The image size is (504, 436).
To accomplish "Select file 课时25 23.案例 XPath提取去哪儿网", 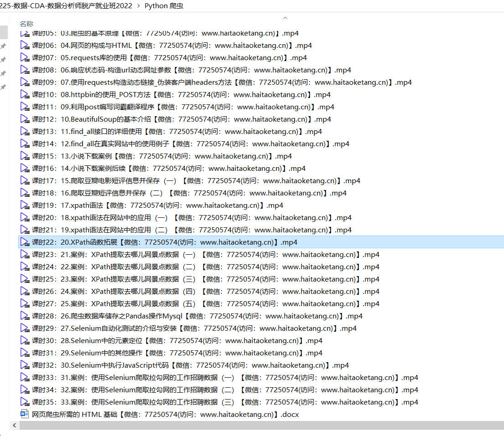I will click(x=205, y=279).
